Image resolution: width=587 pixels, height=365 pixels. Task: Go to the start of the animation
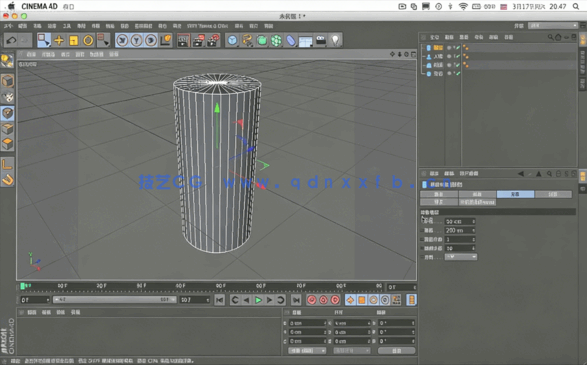coord(220,300)
